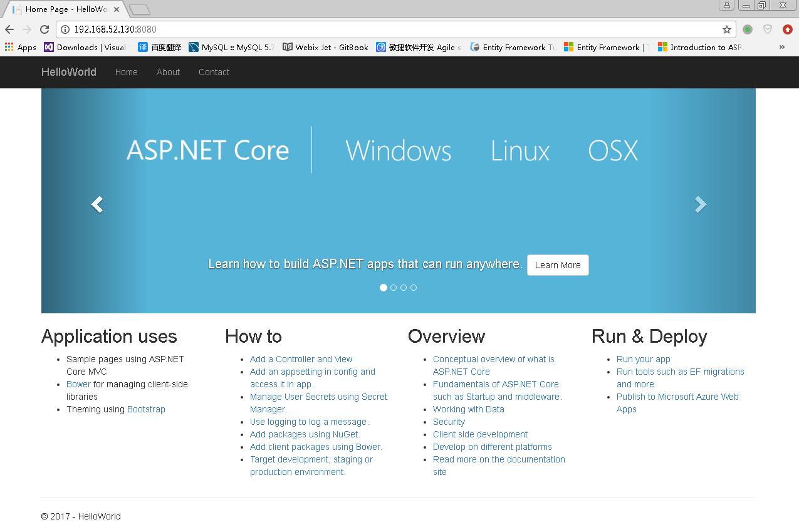Open the Entity Framework Tu bookmark
The height and width of the screenshot is (532, 799).
(513, 47)
